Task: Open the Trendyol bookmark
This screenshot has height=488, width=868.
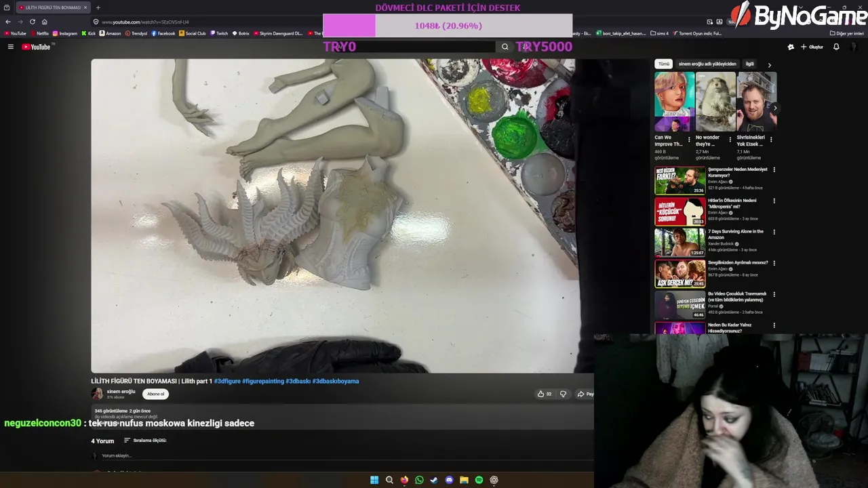Action: 136,33
